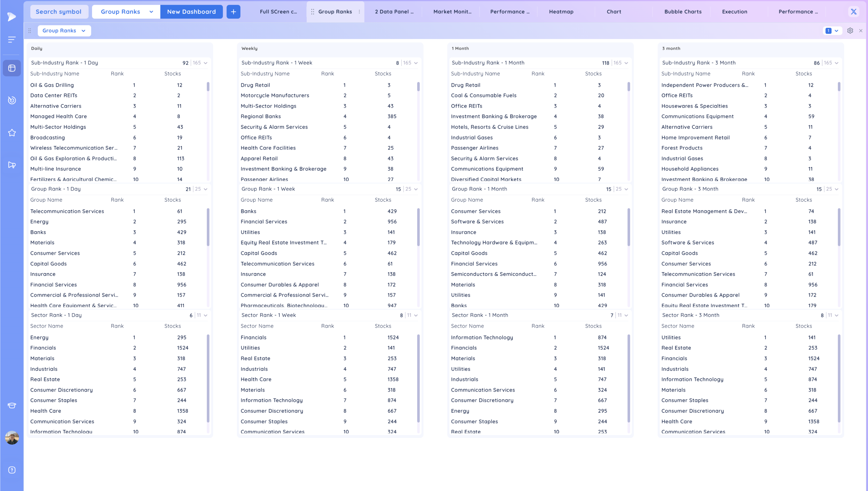The width and height of the screenshot is (868, 491).
Task: Open panel settings gear icon
Action: pyautogui.click(x=850, y=31)
